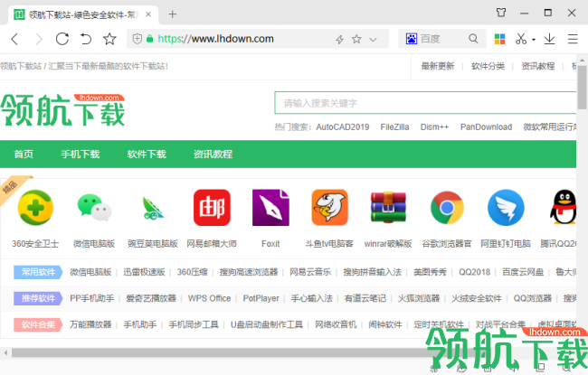
Task: Click the Chrome 谷歌浏览器 icon
Action: 447,208
